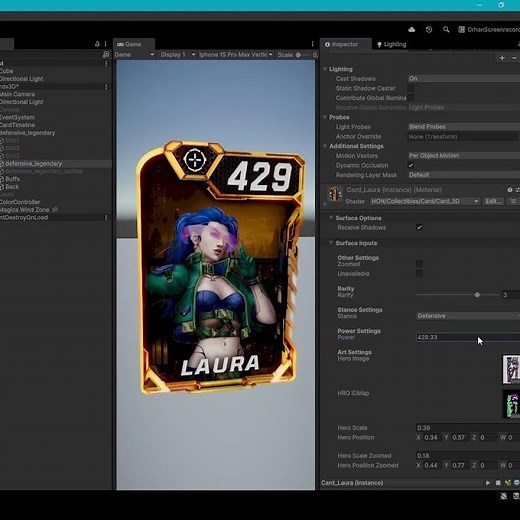520x520 pixels.
Task: Switch to the Lighting tab
Action: (392, 44)
